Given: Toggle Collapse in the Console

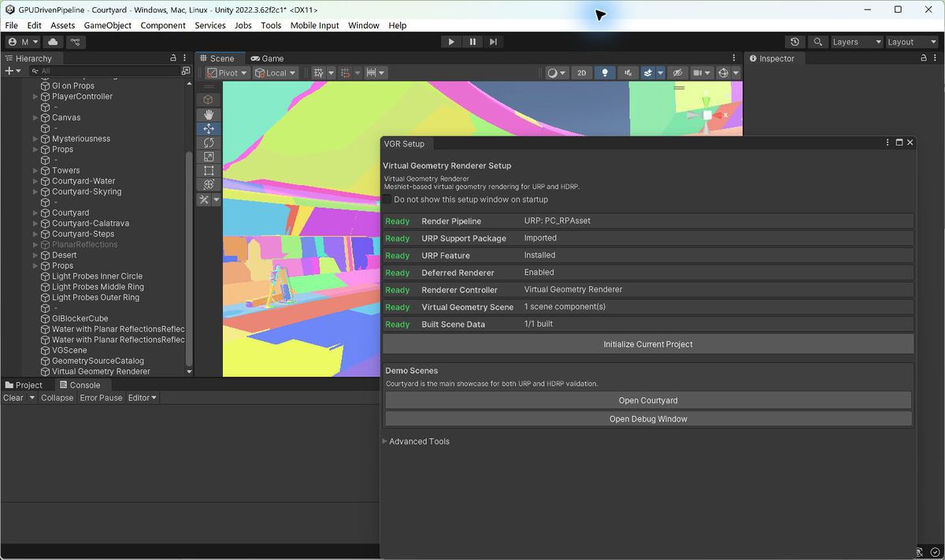Looking at the screenshot, I should [x=57, y=398].
